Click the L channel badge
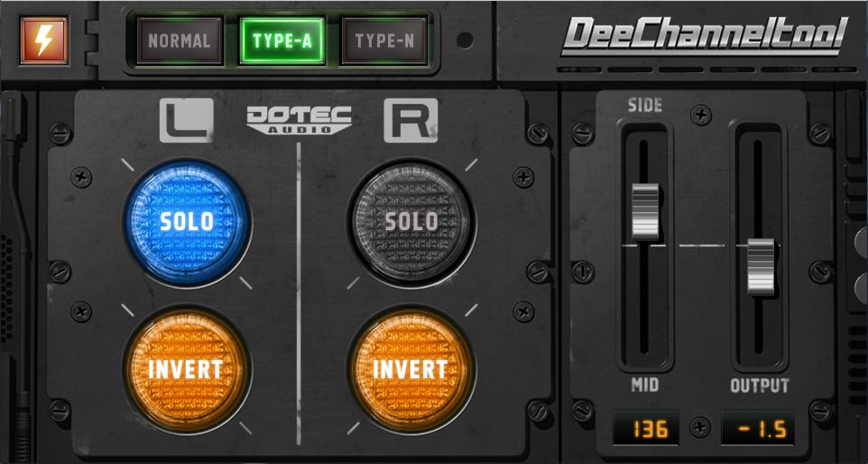868x464 pixels. (187, 120)
